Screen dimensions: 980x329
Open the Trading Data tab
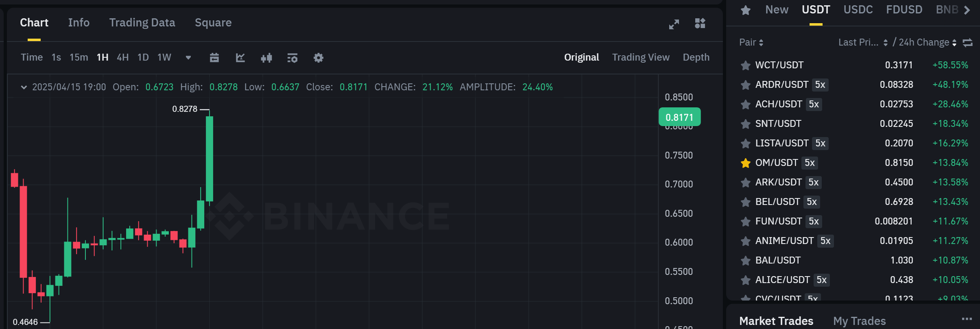click(142, 23)
